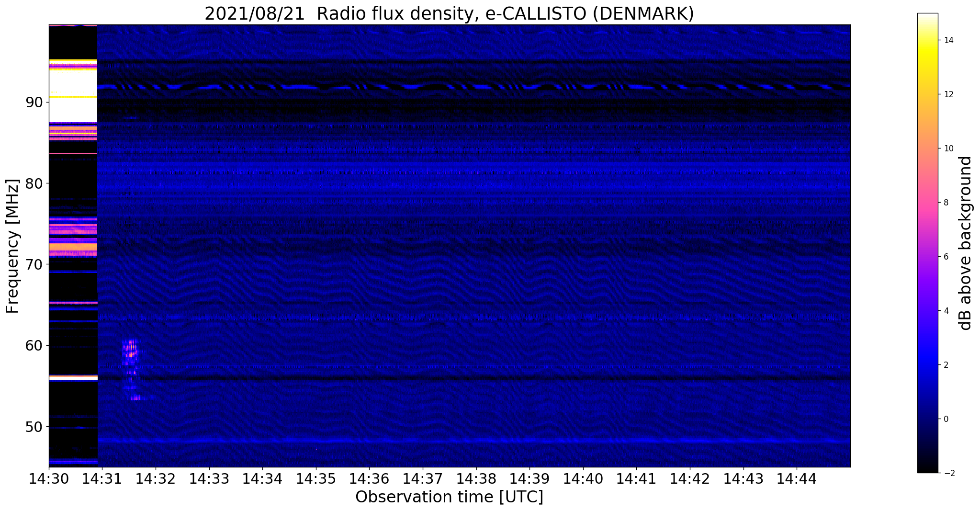Click the 14:41 time tick label
Viewport: 980px width, 511px height.
click(x=636, y=478)
